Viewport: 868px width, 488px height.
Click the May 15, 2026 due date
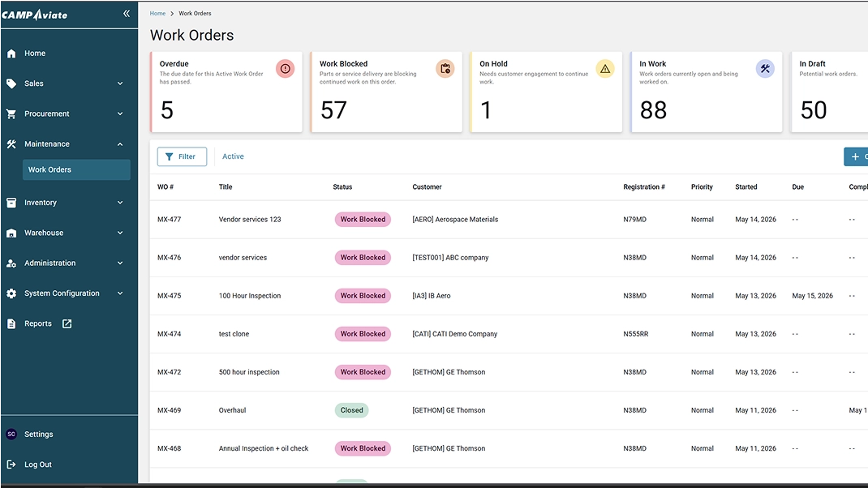click(x=813, y=296)
